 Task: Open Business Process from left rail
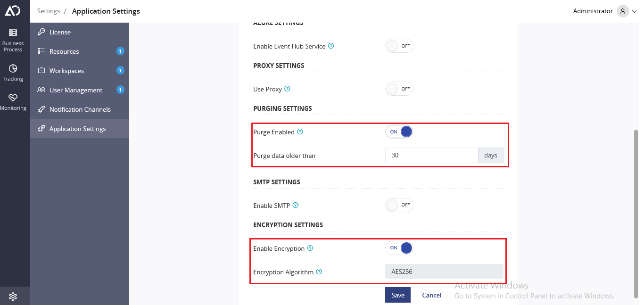click(x=13, y=40)
